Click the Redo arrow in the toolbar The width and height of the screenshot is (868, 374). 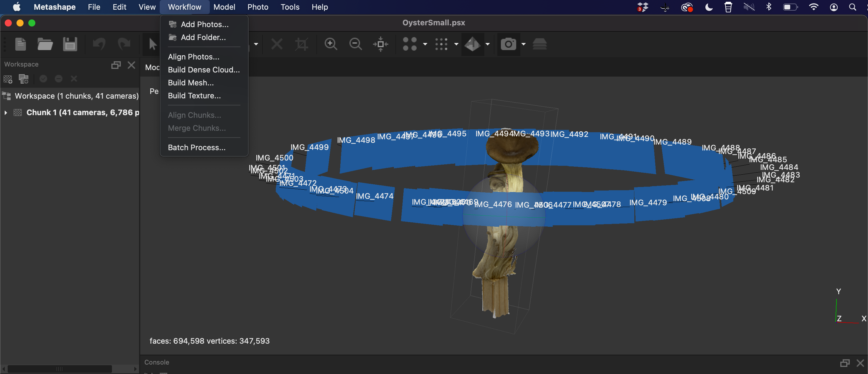(124, 44)
